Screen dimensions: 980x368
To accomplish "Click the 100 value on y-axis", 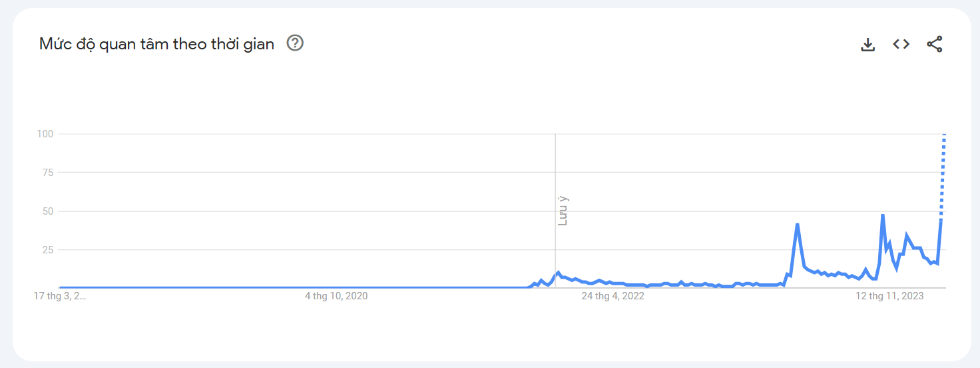I will coord(45,134).
